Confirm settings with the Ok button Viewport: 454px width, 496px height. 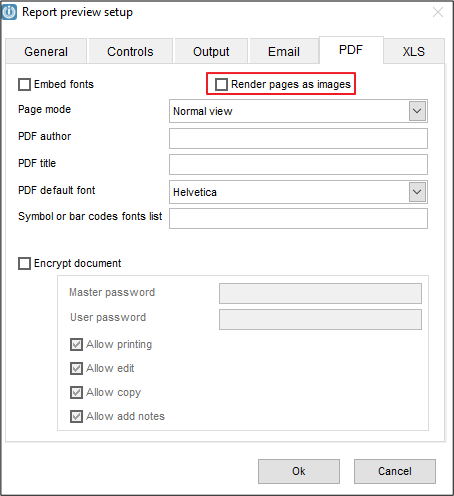coord(299,471)
